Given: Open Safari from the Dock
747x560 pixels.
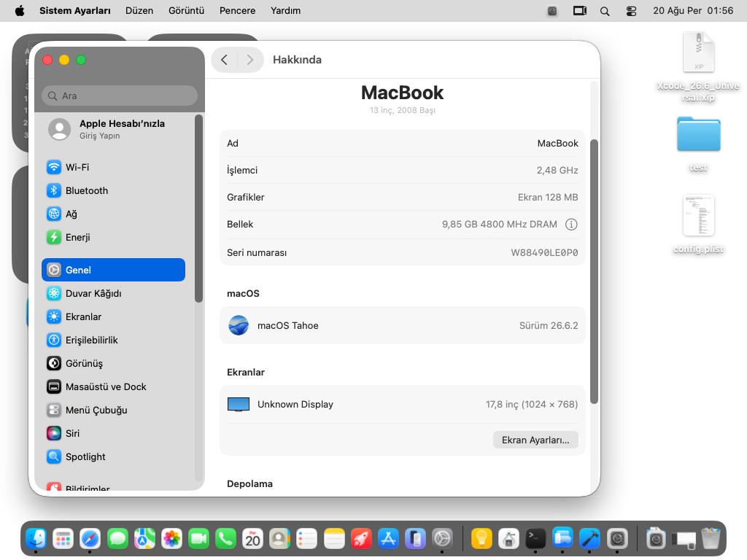Looking at the screenshot, I should pos(90,539).
